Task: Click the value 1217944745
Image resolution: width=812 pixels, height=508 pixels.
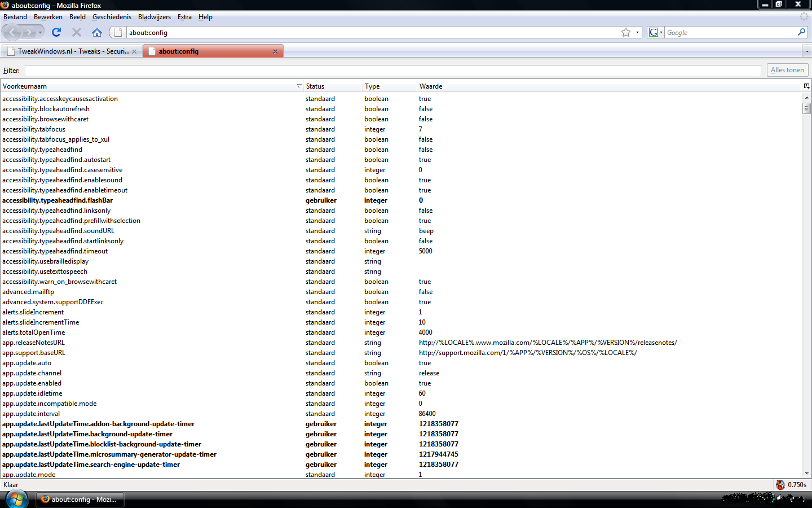Action: 439,454
